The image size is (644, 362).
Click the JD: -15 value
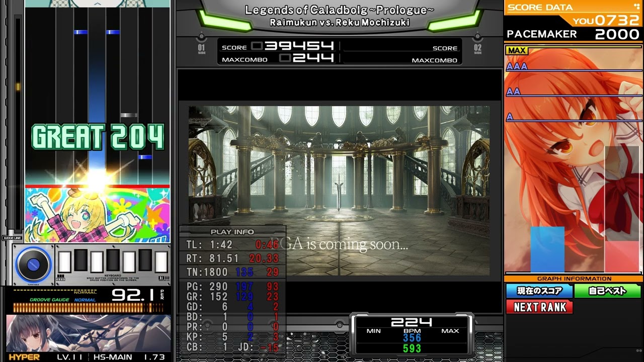[258, 347]
